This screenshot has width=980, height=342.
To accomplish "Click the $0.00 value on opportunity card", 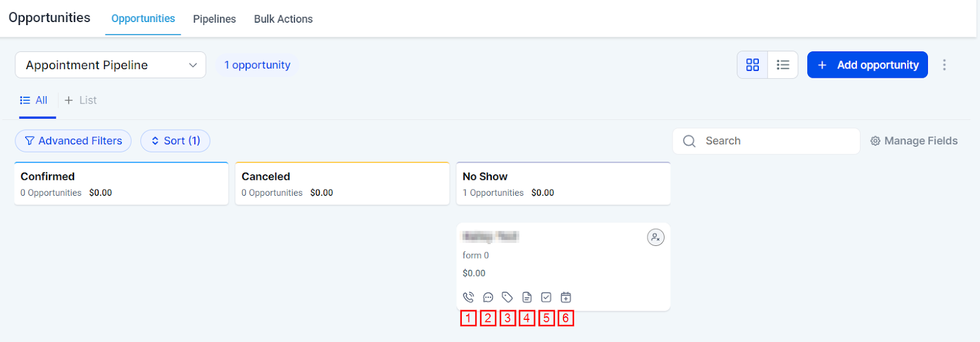I will (x=474, y=273).
